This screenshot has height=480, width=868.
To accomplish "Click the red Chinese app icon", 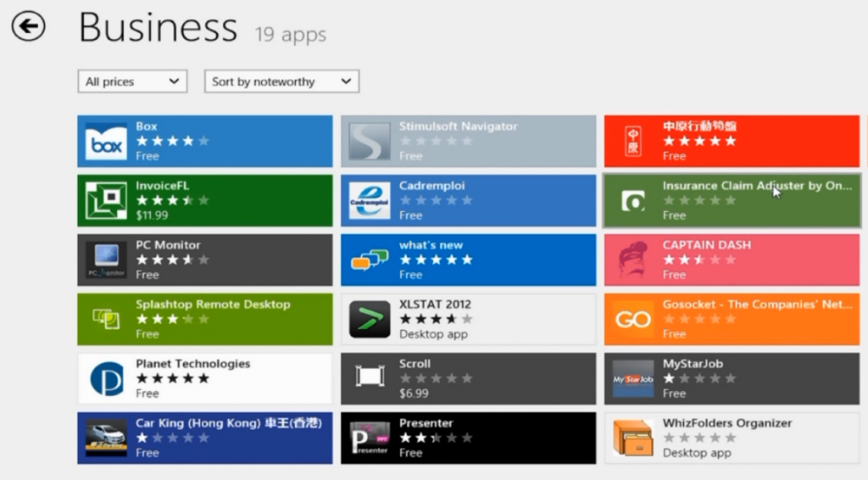I will pos(633,141).
